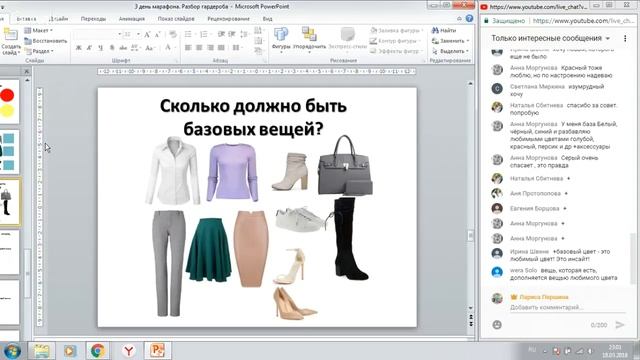Select the slide thumbnail with the teal squares

pyautogui.click(x=9, y=152)
